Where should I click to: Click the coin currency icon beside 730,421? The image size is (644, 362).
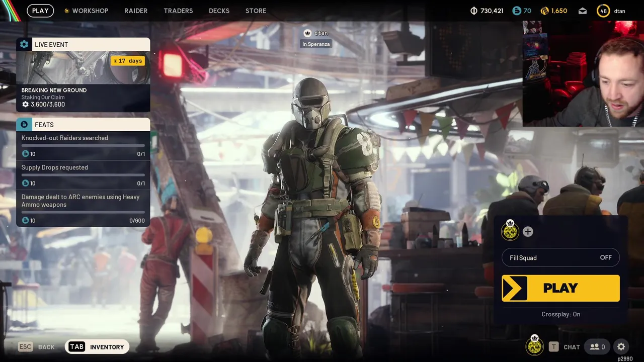point(473,11)
